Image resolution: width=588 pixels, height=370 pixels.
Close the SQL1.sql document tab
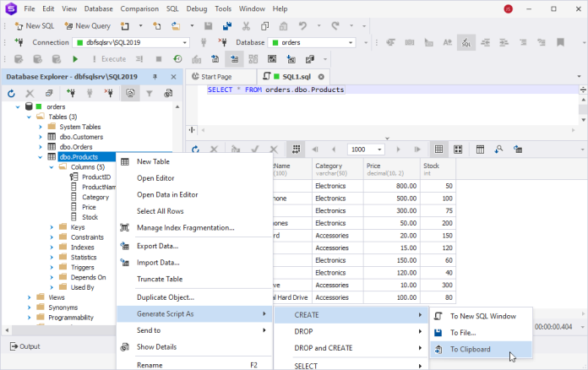tap(321, 76)
